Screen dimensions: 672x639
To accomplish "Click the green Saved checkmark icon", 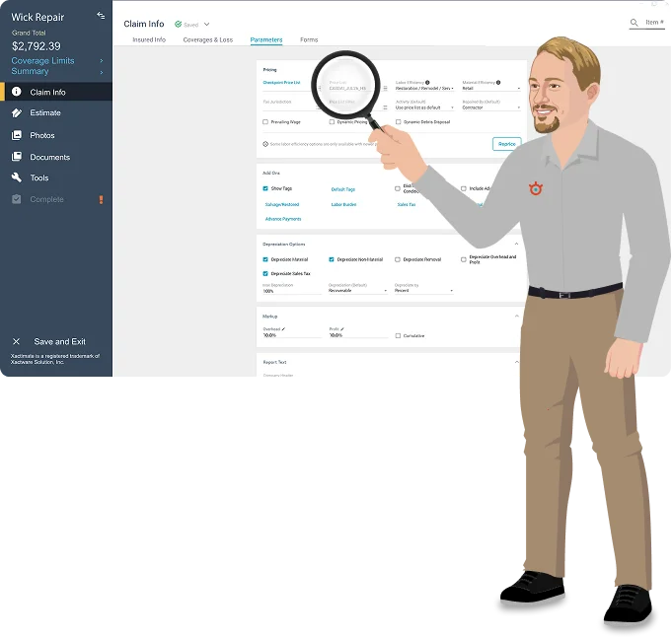I will coord(178,25).
